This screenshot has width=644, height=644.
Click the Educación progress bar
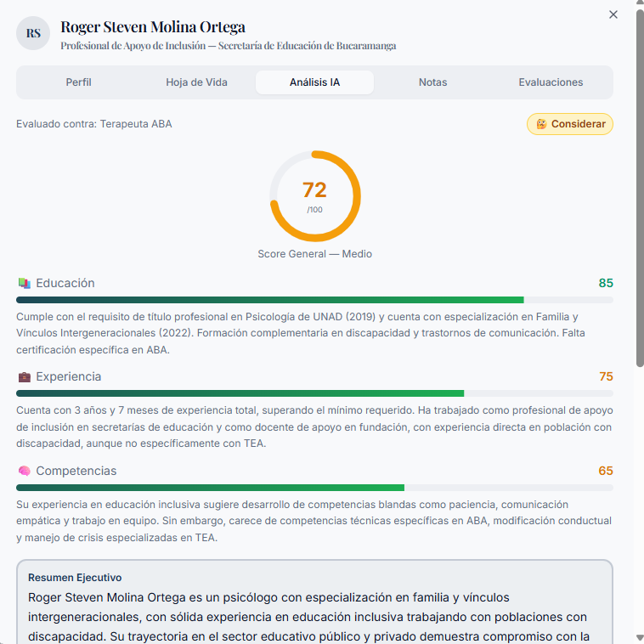pyautogui.click(x=314, y=300)
